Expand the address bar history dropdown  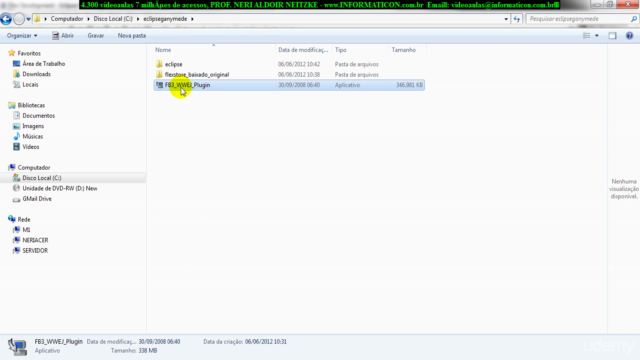pos(506,19)
